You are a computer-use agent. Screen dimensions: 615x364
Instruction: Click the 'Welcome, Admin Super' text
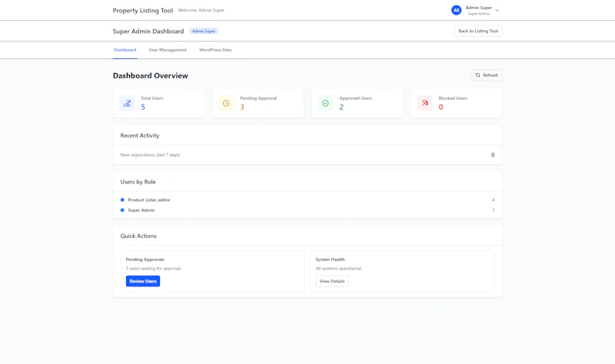(x=201, y=10)
